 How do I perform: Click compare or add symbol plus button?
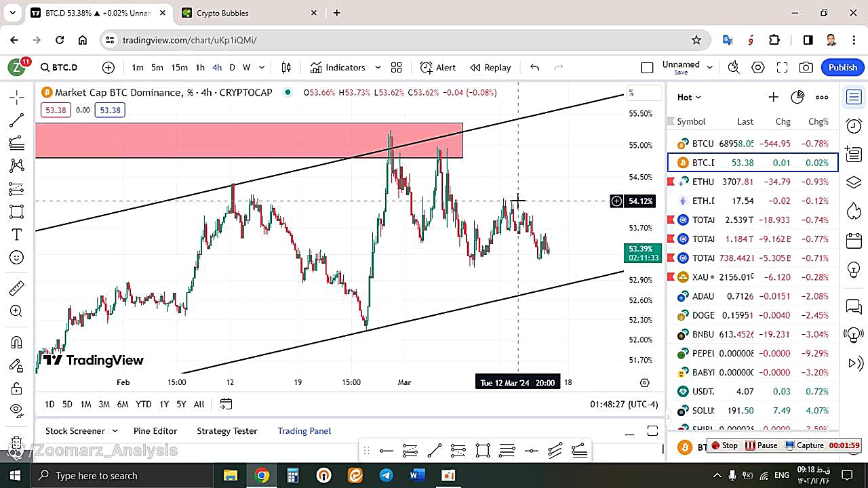tap(108, 67)
